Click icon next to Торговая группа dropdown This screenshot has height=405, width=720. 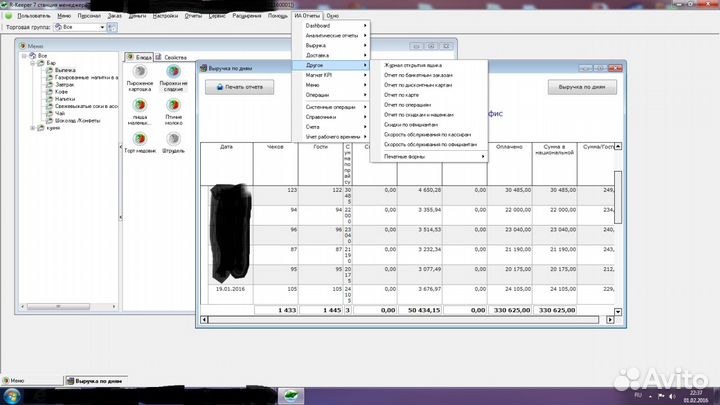[x=112, y=27]
